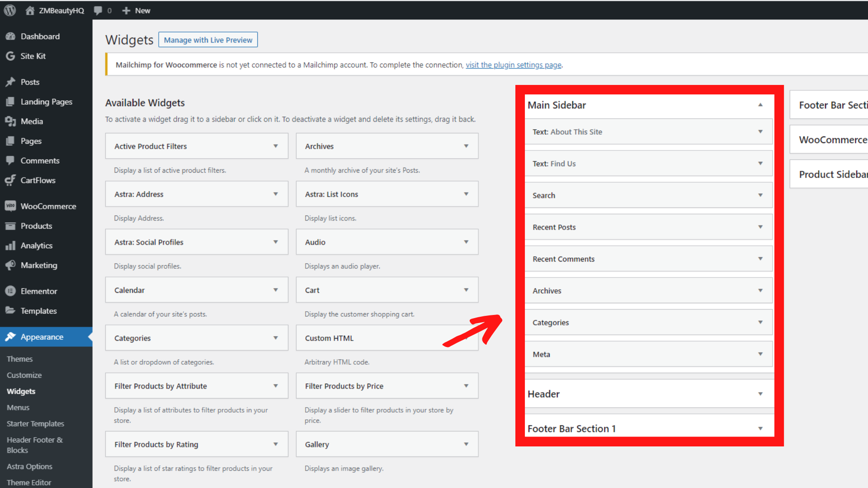Expand the Archives widget in Main Sidebar
The height and width of the screenshot is (488, 868).
tap(760, 291)
